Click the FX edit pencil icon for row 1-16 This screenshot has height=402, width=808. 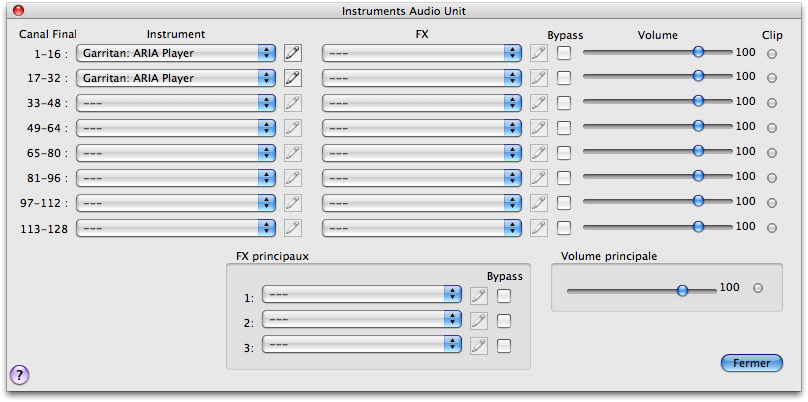click(538, 52)
